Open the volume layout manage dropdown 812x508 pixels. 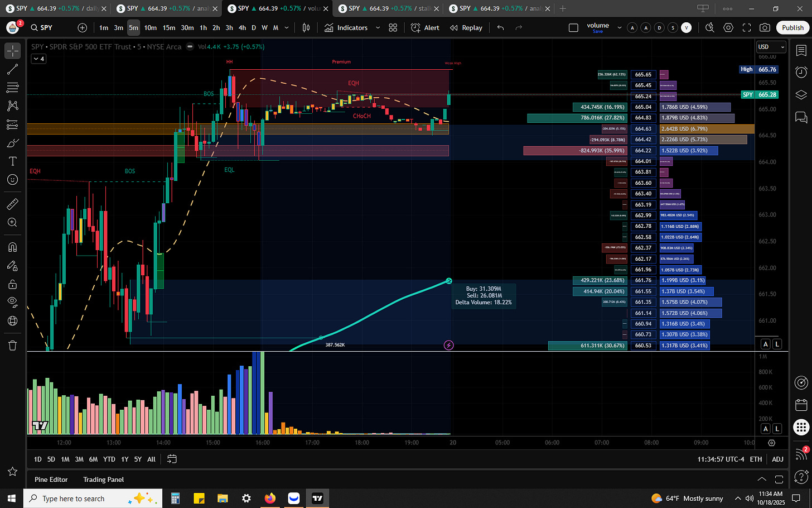pos(619,27)
